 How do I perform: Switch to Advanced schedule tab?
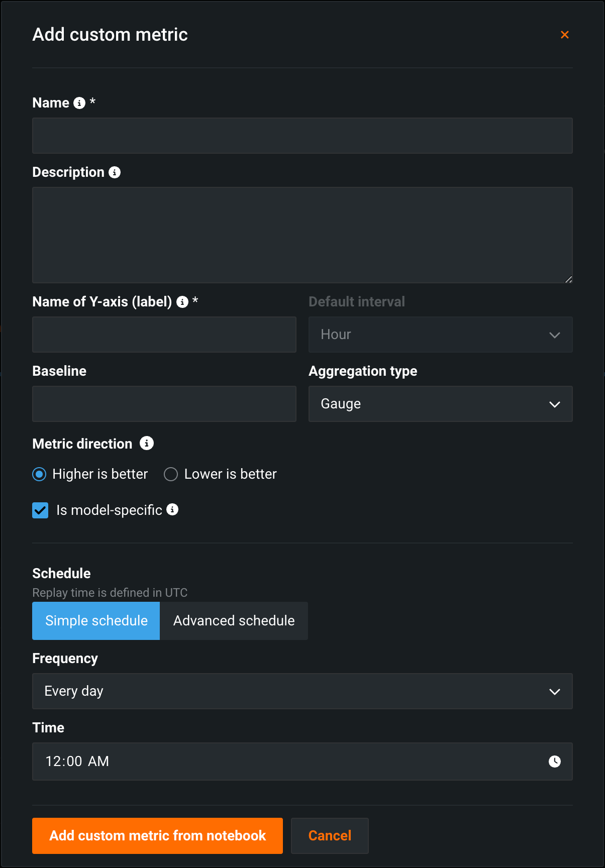point(234,621)
